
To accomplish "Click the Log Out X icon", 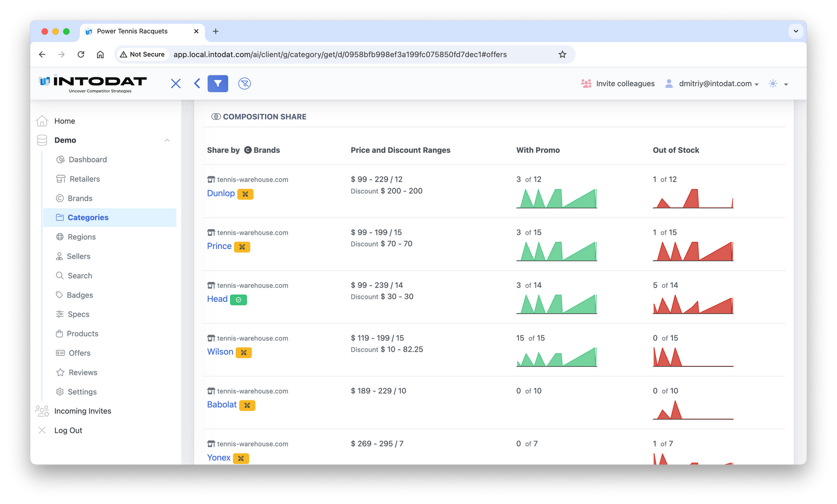I will click(x=42, y=430).
